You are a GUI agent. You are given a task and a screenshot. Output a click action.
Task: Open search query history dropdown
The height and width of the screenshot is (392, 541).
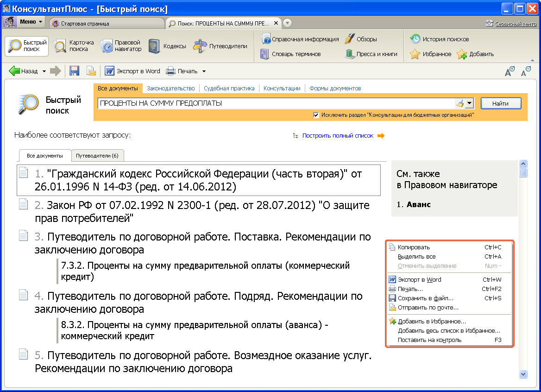(x=469, y=103)
